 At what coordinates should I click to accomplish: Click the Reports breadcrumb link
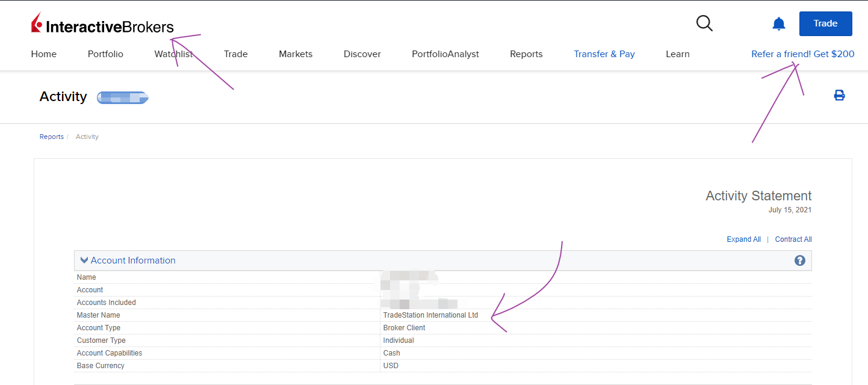pos(52,137)
